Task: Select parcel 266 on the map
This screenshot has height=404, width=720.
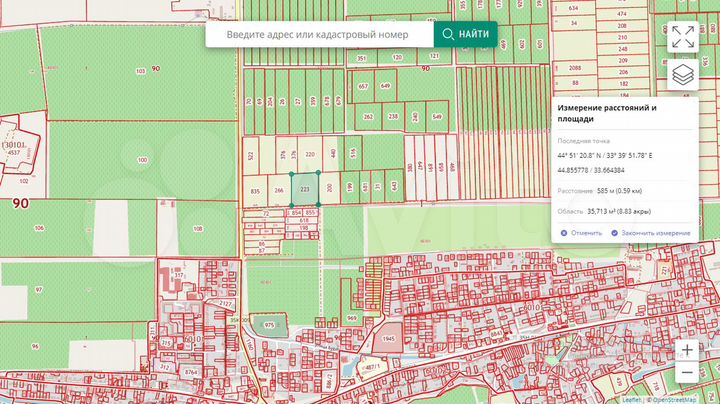Action: 279,189
